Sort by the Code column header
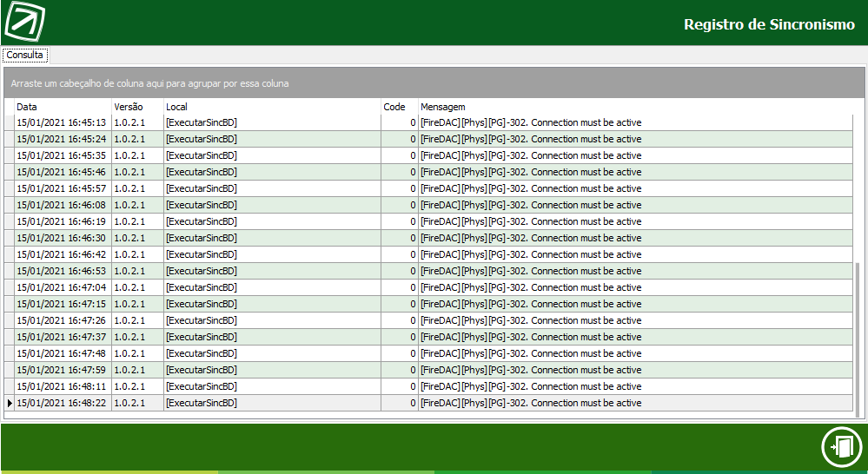868x474 pixels. pyautogui.click(x=400, y=107)
